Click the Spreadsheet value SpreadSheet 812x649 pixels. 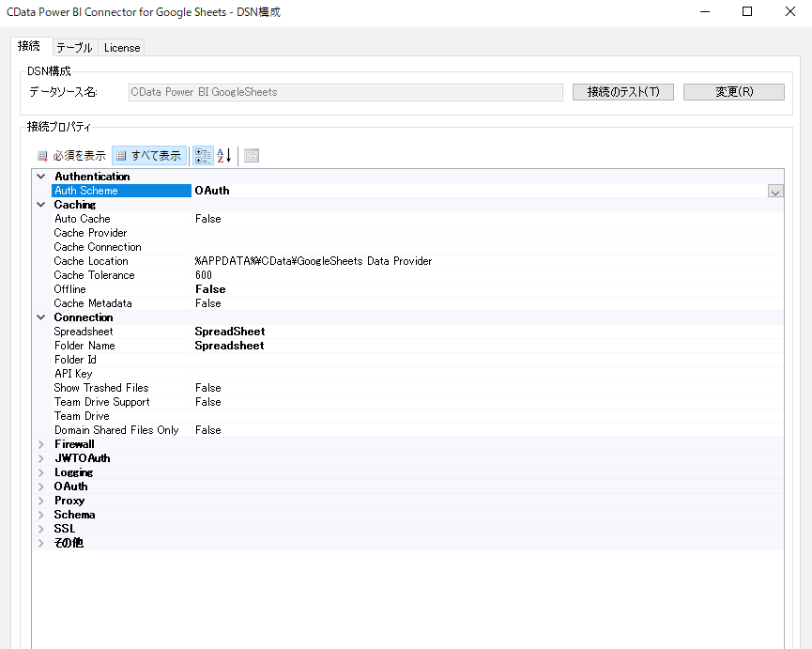click(229, 332)
